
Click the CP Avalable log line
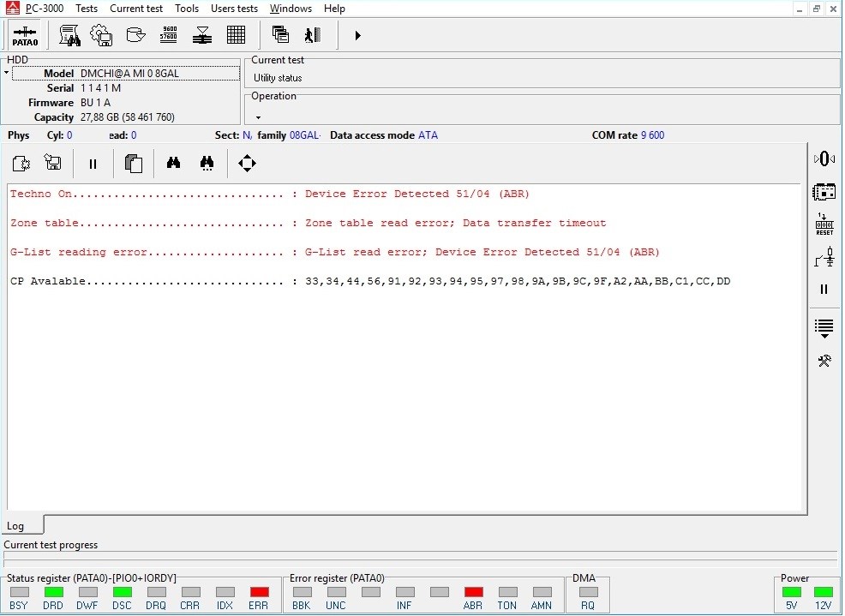[370, 281]
